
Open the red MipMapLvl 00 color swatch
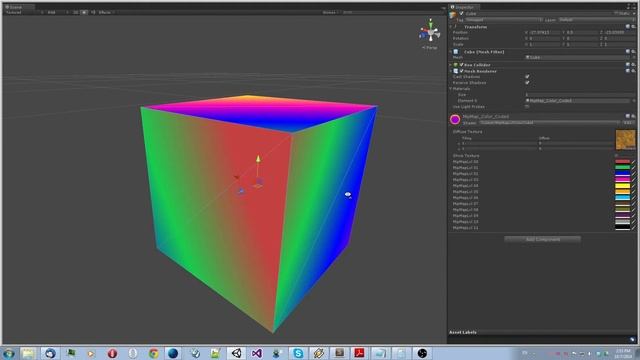(622, 162)
